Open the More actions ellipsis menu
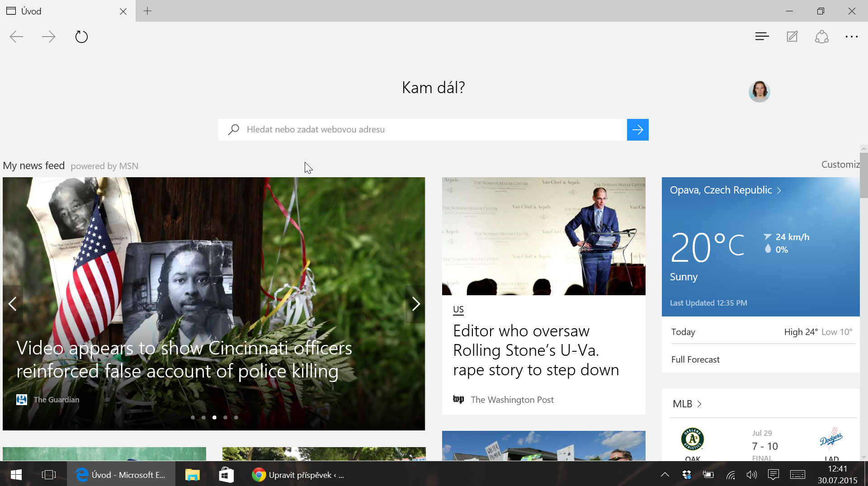This screenshot has width=868, height=486. pyautogui.click(x=851, y=37)
